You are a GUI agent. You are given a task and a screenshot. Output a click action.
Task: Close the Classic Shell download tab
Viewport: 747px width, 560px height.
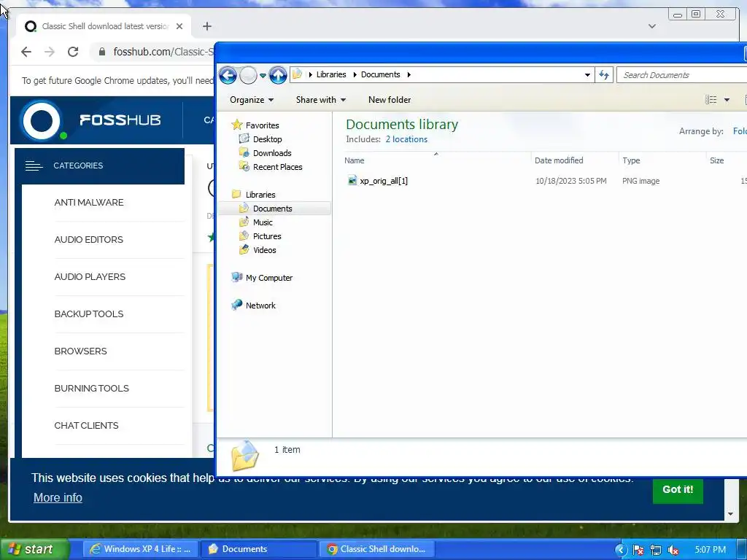click(x=179, y=26)
